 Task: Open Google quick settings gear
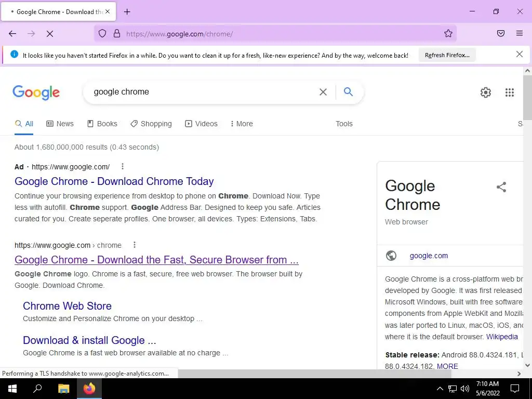pyautogui.click(x=486, y=92)
